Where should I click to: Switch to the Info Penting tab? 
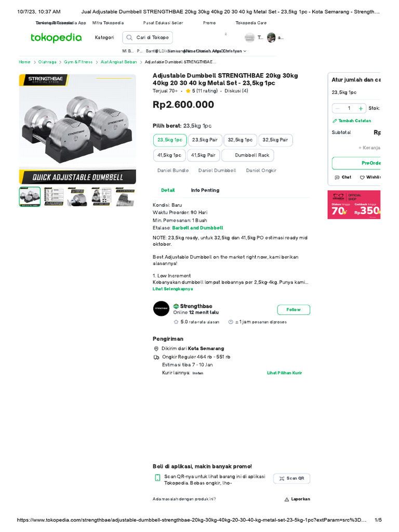click(x=205, y=190)
